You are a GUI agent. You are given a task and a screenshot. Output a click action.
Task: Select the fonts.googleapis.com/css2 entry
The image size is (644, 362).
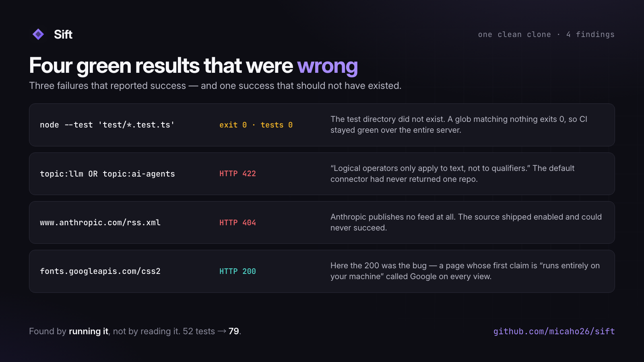point(100,271)
